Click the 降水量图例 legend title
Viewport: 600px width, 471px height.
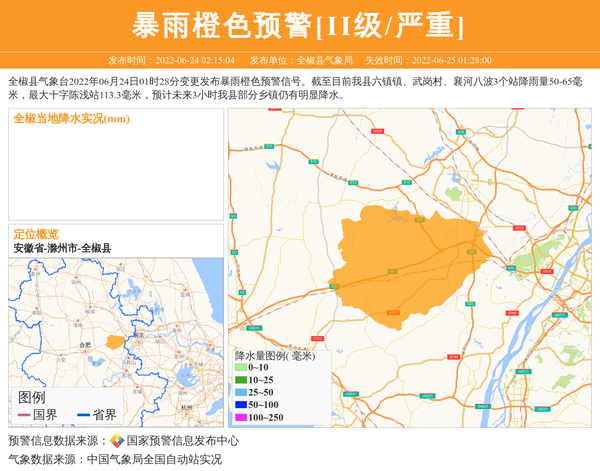click(x=274, y=355)
